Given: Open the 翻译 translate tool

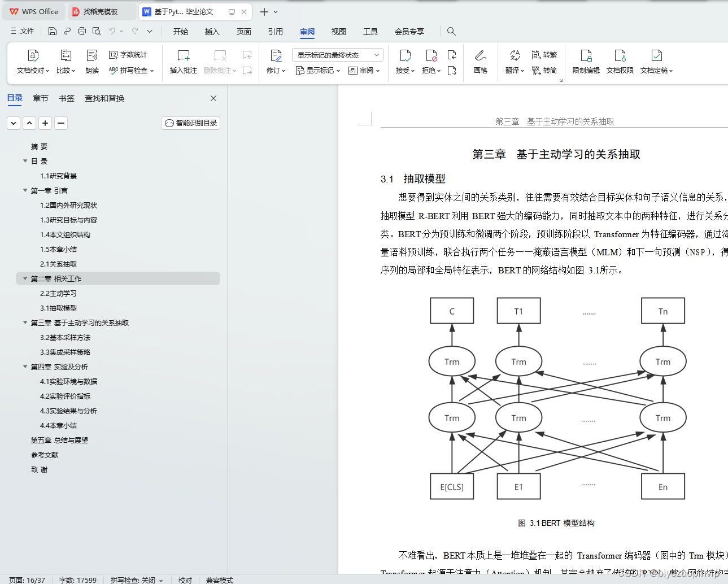Looking at the screenshot, I should 513,62.
